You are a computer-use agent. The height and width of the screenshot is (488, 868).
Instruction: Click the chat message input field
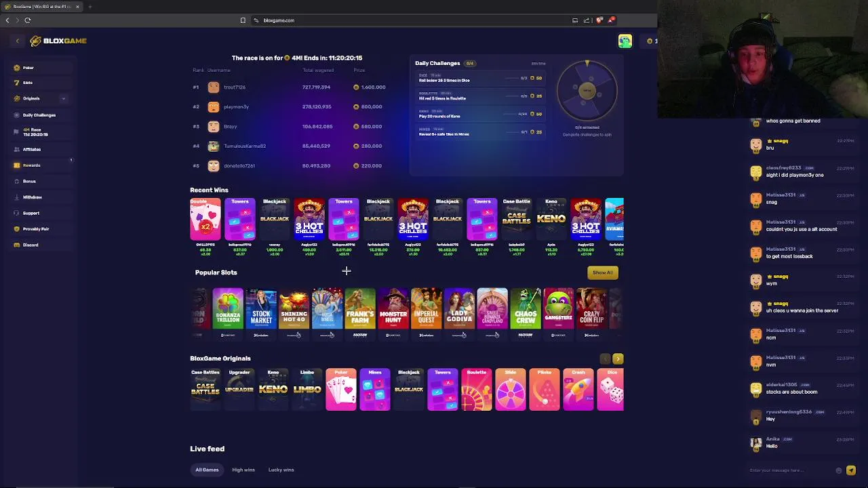tap(790, 470)
